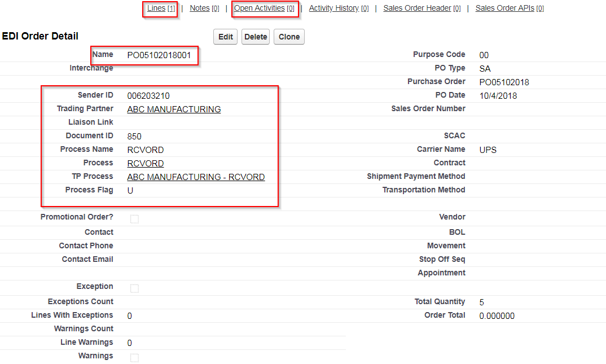Image resolution: width=606 pixels, height=364 pixels.
Task: Click the EDI Order Detail heading
Action: tap(40, 36)
